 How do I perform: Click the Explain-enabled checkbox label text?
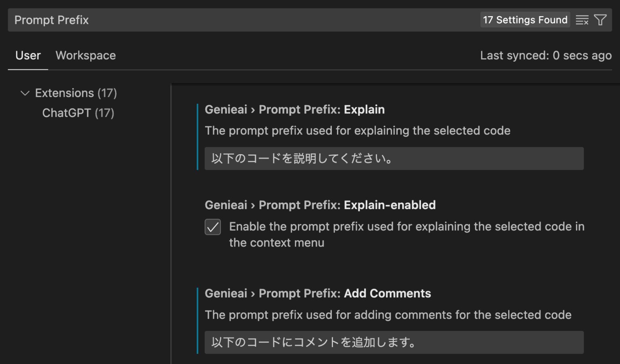[406, 234]
